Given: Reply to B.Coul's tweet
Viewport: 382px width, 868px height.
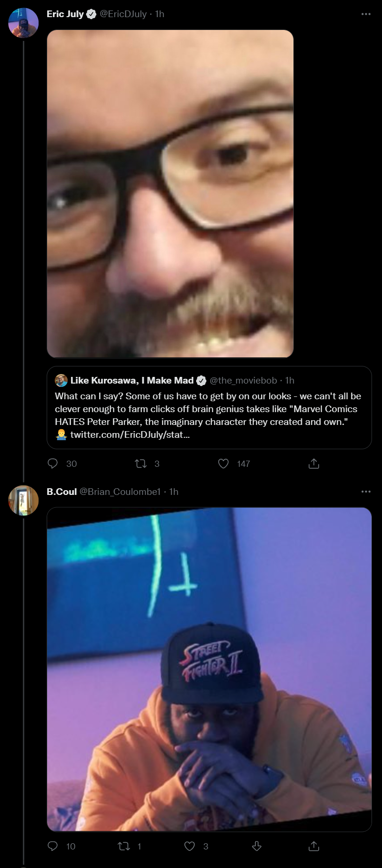Looking at the screenshot, I should [x=53, y=846].
